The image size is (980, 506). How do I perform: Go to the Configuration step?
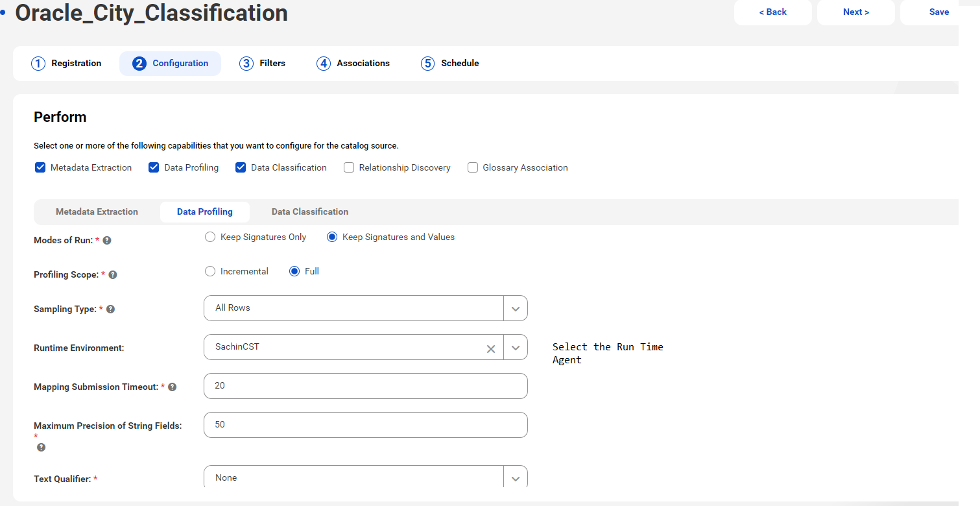click(170, 64)
